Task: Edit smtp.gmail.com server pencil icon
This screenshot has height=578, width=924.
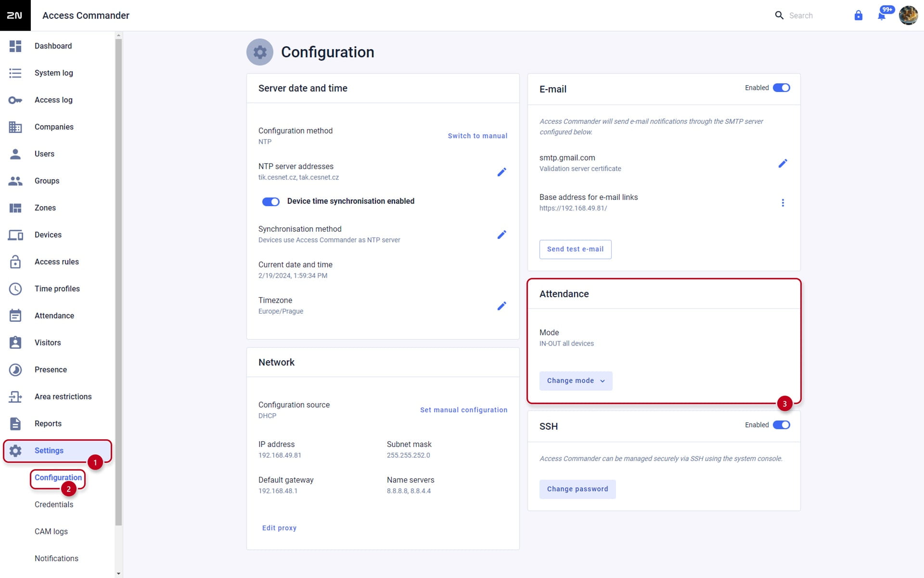Action: (x=783, y=163)
